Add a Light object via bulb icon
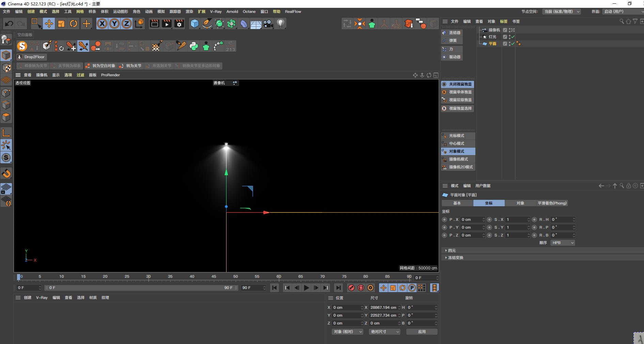The height and width of the screenshot is (344, 644). (280, 24)
